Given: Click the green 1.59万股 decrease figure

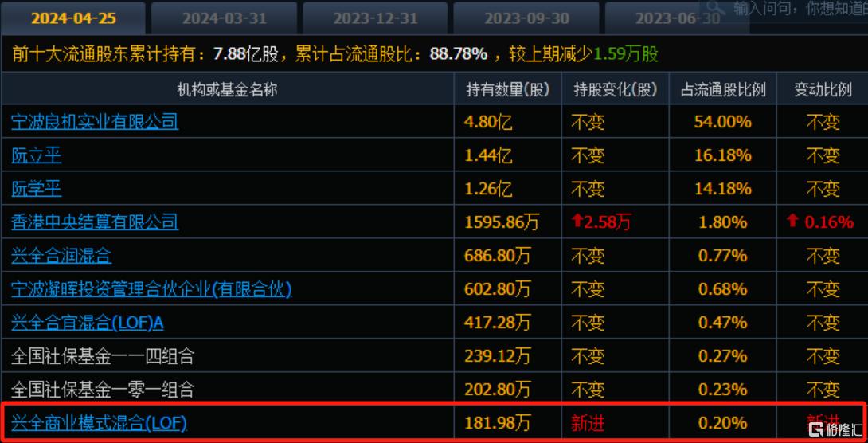Looking at the screenshot, I should (x=626, y=54).
